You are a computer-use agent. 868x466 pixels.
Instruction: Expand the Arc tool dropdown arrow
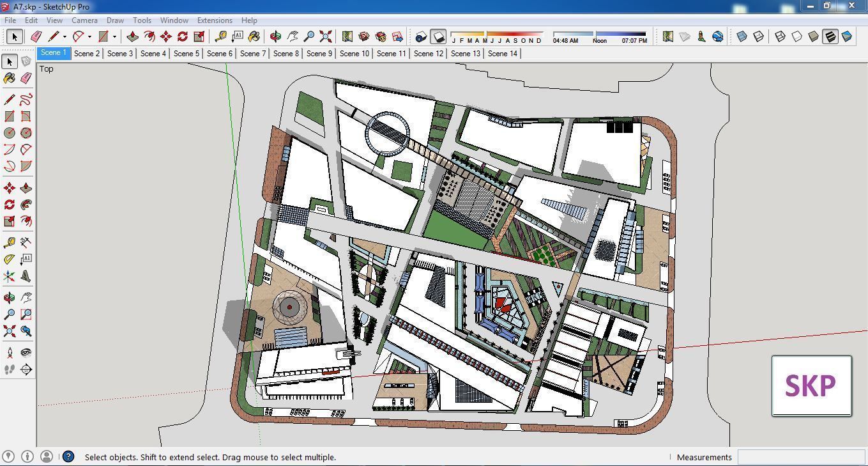click(89, 37)
